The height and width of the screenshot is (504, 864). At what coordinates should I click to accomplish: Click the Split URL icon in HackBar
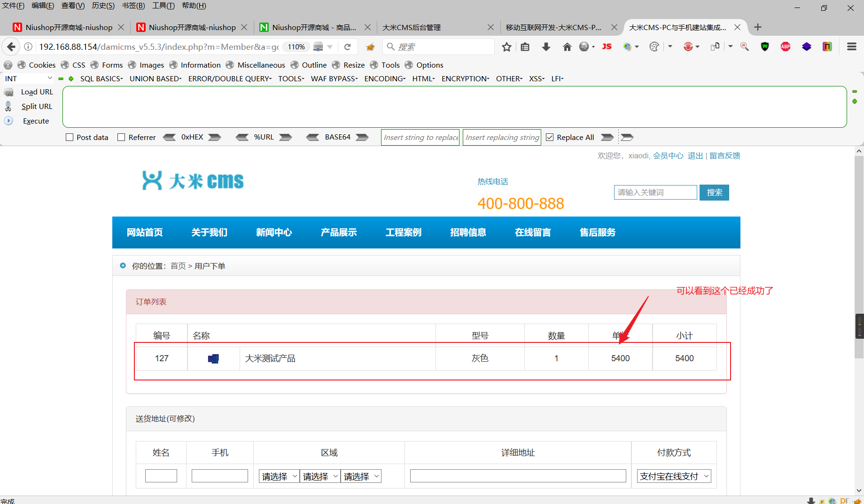point(8,107)
